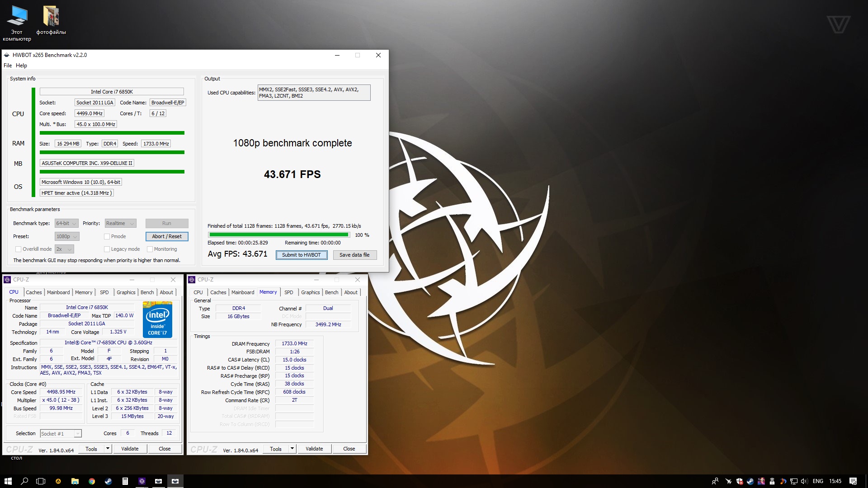This screenshot has width=868, height=488.
Task: Open the People icon in the system tray
Action: pos(715,481)
